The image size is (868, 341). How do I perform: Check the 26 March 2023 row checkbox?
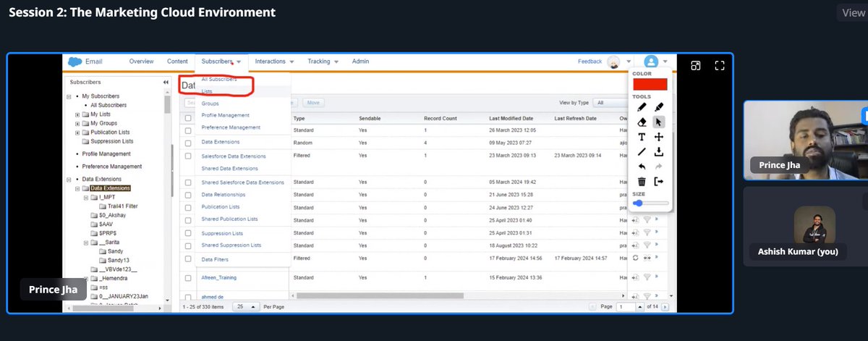click(189, 130)
